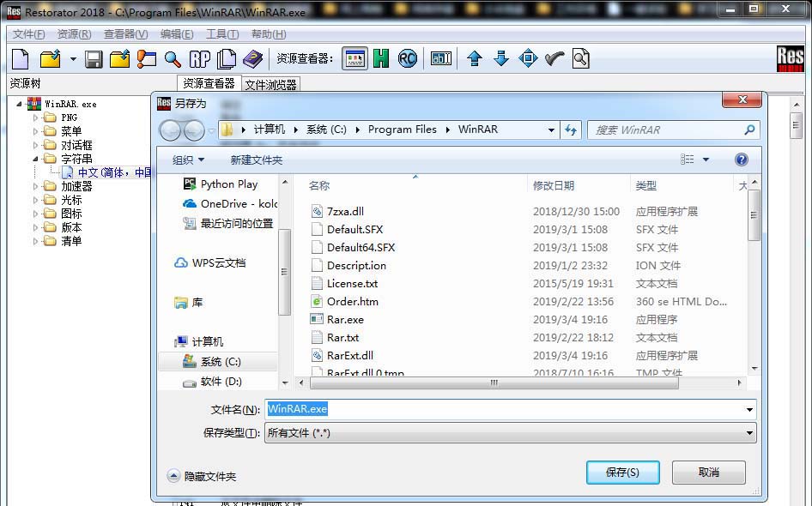The image size is (812, 506).
Task: Click 取消 button in Save As dialog
Action: tap(708, 473)
